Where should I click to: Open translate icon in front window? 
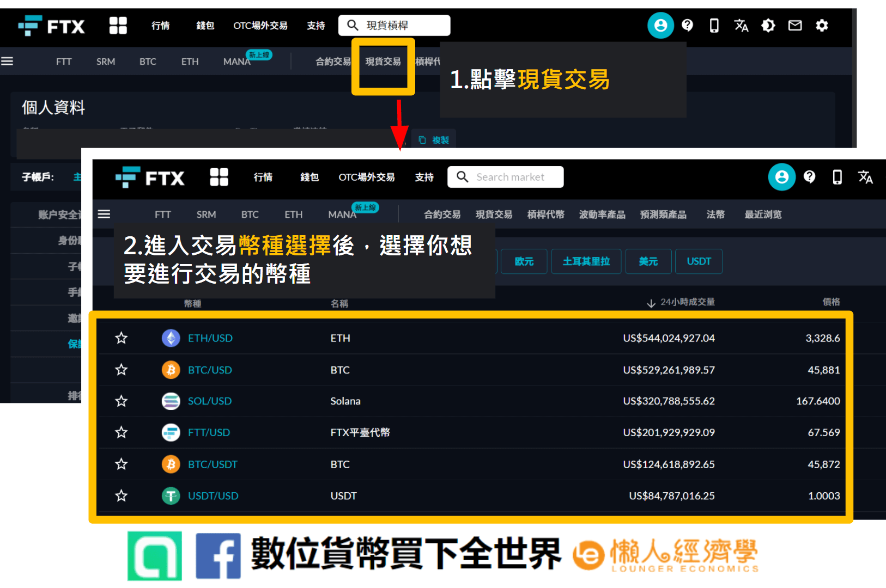(x=865, y=177)
